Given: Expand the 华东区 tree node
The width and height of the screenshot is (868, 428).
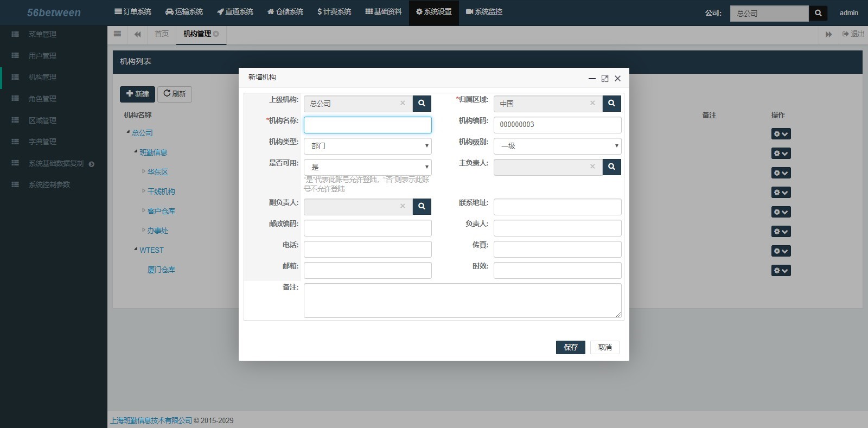Looking at the screenshot, I should [144, 171].
